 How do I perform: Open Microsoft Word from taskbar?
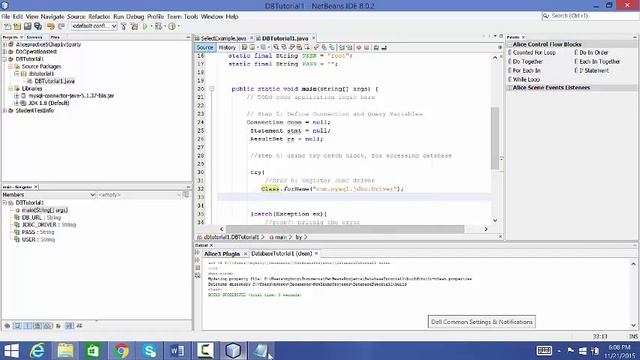coord(177,351)
